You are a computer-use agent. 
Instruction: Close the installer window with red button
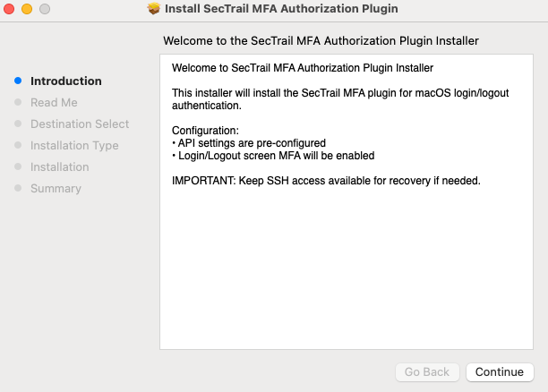pos(9,9)
